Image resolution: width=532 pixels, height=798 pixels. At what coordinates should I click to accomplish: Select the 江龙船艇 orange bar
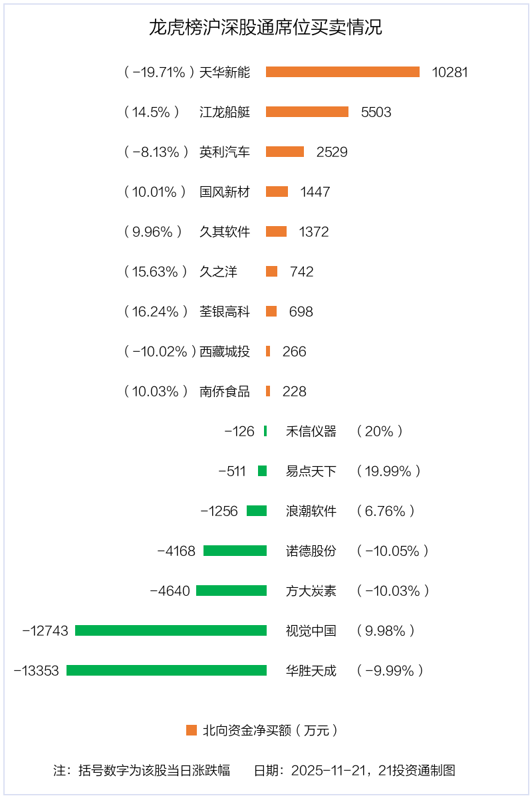pyautogui.click(x=307, y=112)
